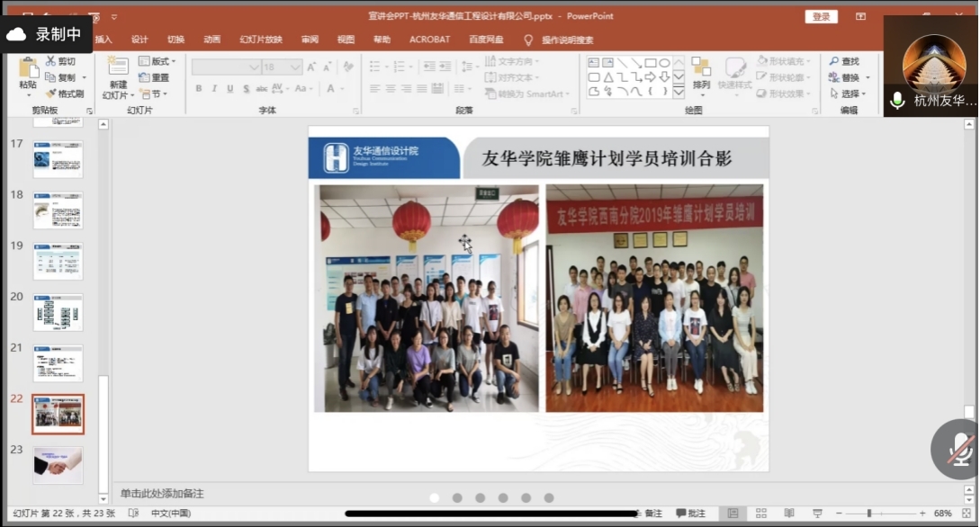Increase the list indent level
980x527 pixels.
(x=445, y=67)
